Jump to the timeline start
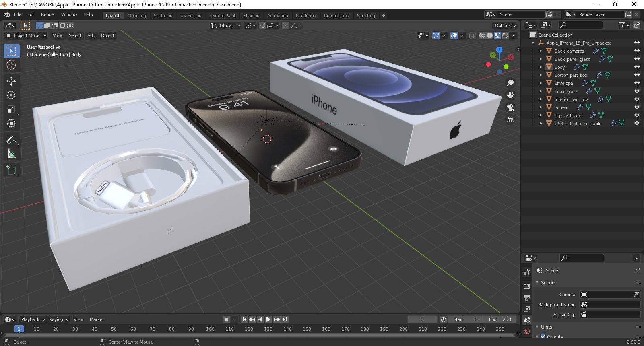The height and width of the screenshot is (346, 644). pyautogui.click(x=244, y=319)
